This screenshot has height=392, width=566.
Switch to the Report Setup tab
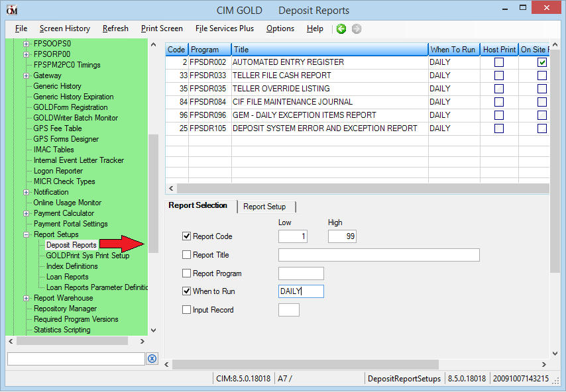pos(264,207)
